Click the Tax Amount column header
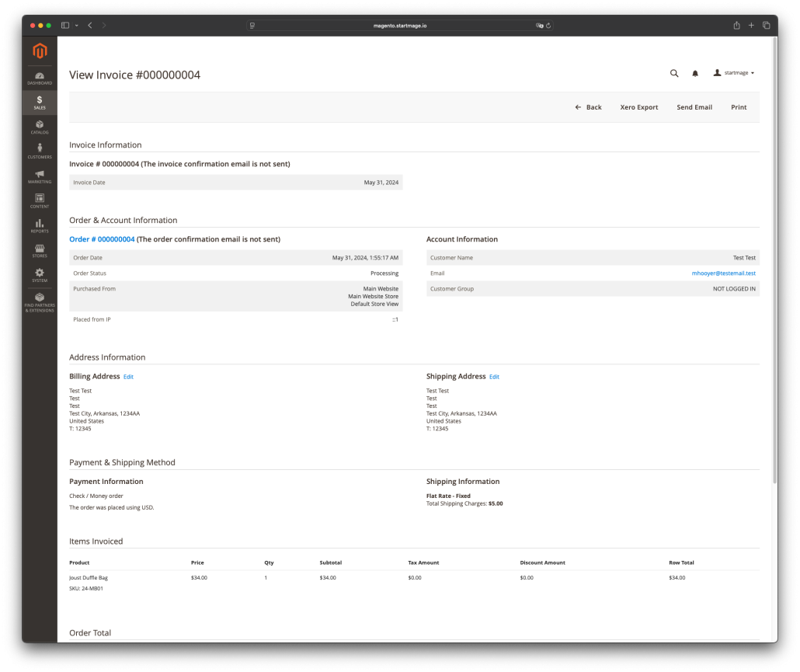Screen dimensions: 800x672 pyautogui.click(x=423, y=562)
